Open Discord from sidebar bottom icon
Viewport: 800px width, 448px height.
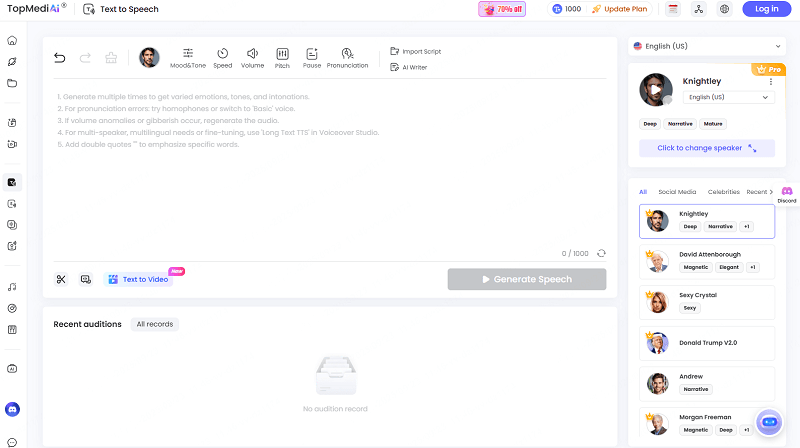pos(12,409)
